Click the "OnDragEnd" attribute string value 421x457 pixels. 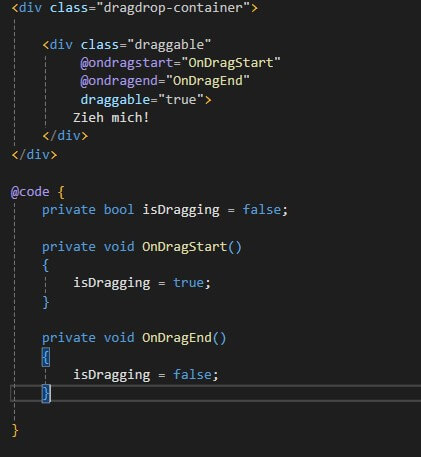[208, 81]
